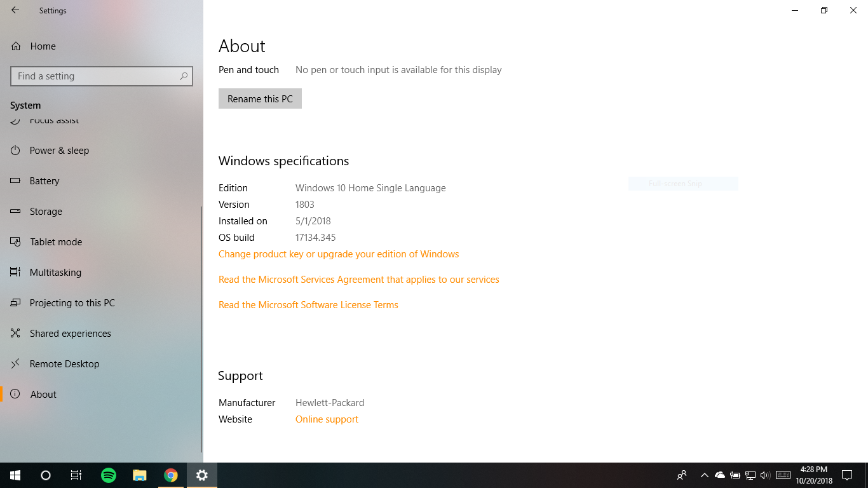This screenshot has height=488, width=868.
Task: Select Projecting to this PC
Action: coord(102,303)
